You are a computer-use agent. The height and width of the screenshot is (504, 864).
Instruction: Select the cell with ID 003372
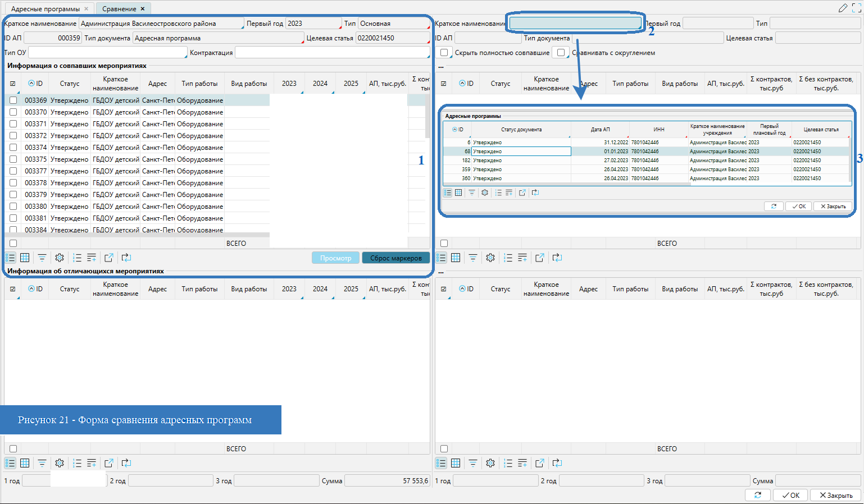(35, 136)
